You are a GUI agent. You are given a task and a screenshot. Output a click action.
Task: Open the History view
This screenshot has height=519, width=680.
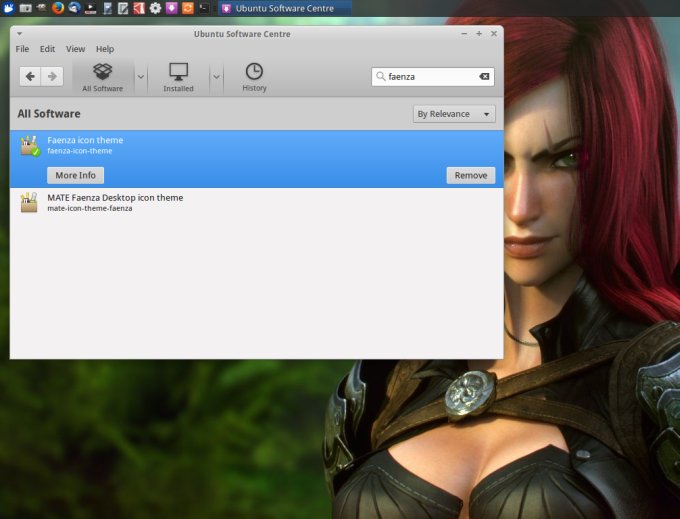point(254,77)
